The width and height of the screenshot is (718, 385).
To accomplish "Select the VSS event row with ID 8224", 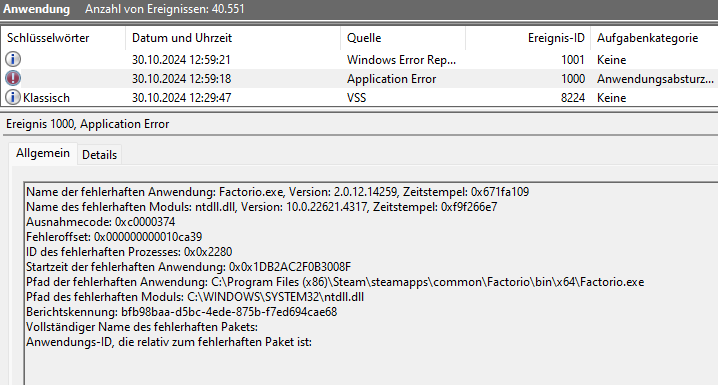I will pyautogui.click(x=359, y=98).
